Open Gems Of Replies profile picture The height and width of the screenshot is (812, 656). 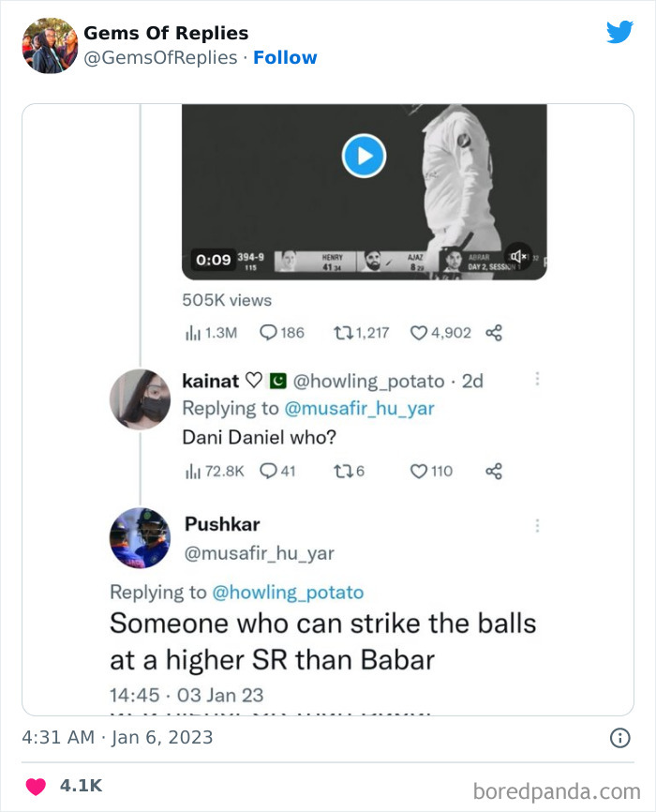50,45
